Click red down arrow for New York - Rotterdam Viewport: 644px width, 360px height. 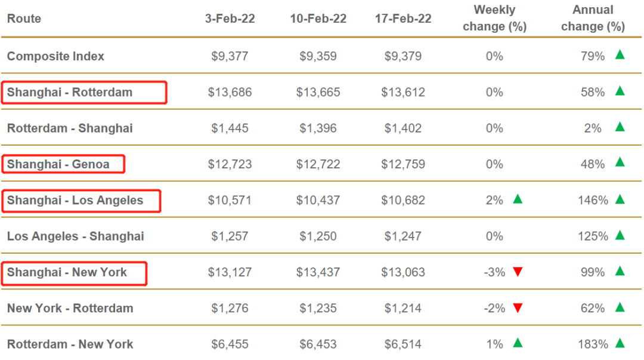coord(518,308)
